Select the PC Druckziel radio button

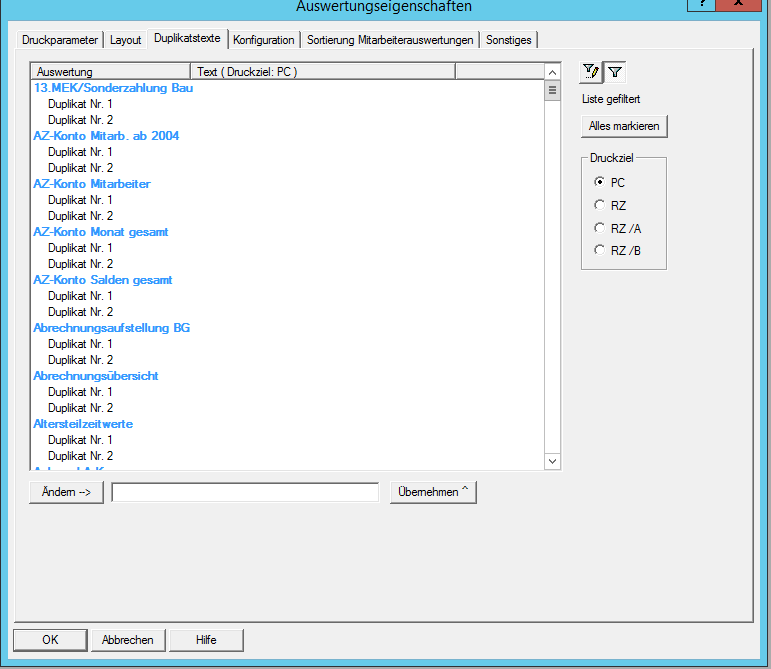(599, 182)
